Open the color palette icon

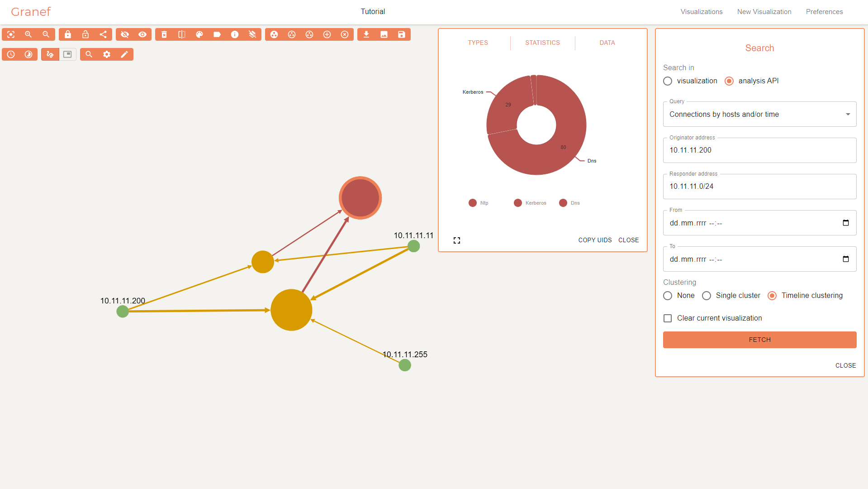coord(199,34)
